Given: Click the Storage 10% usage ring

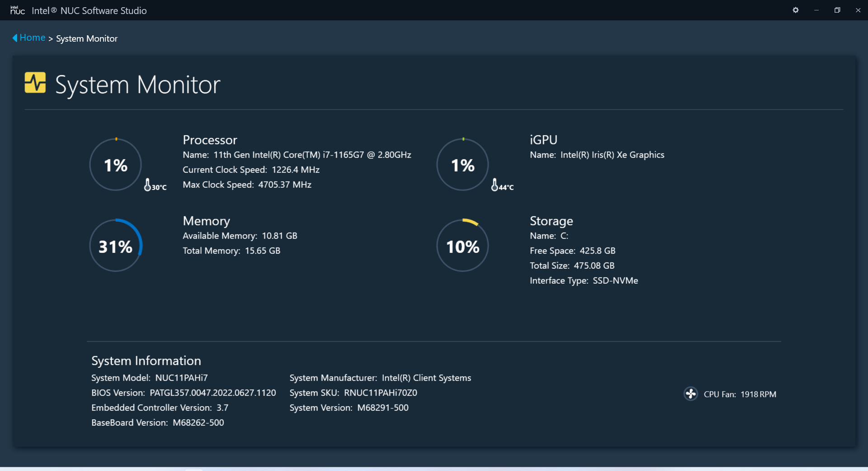Looking at the screenshot, I should click(462, 245).
